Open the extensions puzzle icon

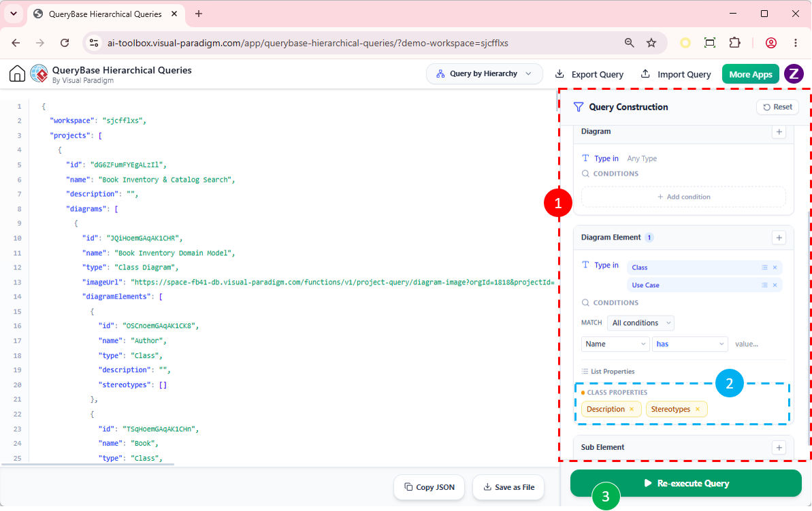(735, 43)
